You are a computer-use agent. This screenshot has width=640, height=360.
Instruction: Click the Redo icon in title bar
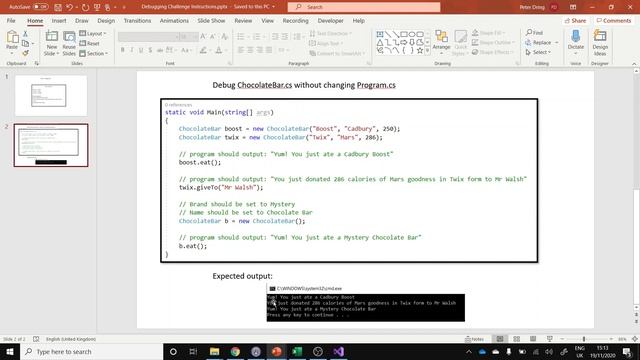(85, 7)
